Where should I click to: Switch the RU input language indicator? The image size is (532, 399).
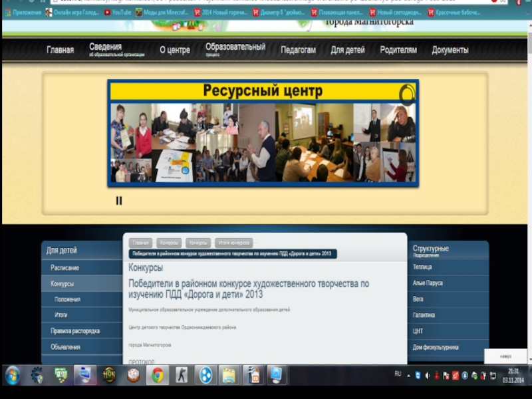(x=398, y=374)
